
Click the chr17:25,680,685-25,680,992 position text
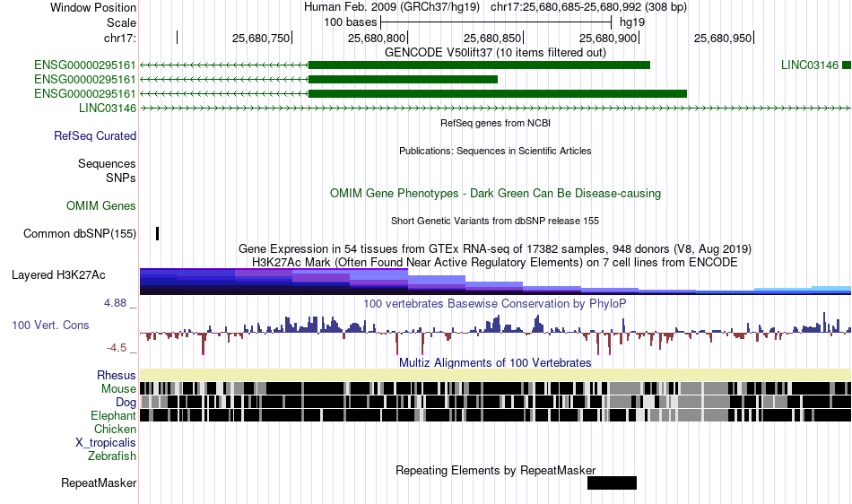click(x=588, y=7)
